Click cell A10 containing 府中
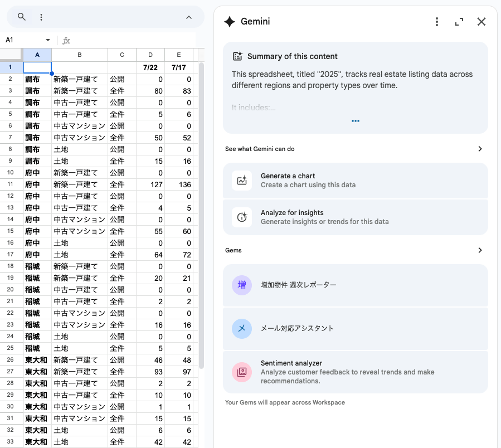501x448 pixels. pos(37,173)
